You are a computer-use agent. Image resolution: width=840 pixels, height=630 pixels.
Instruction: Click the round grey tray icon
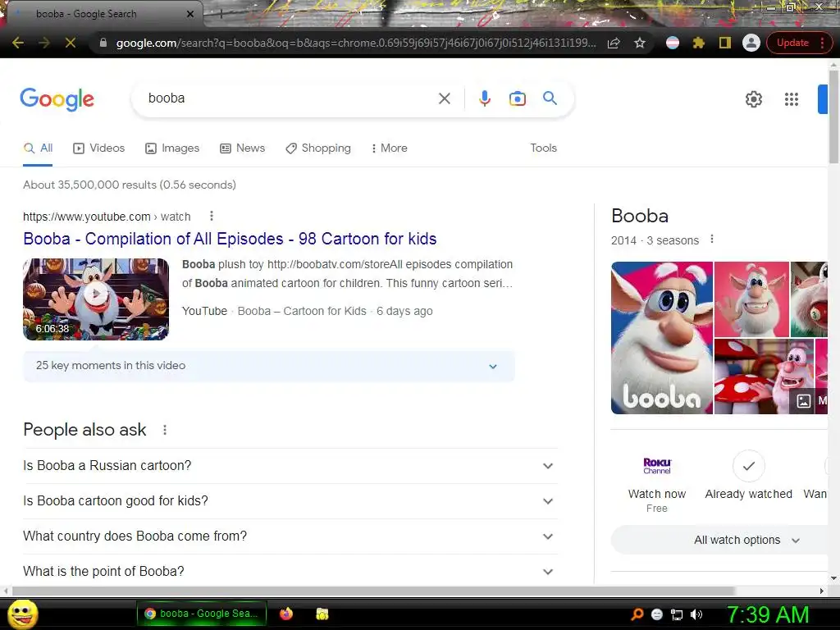(x=657, y=614)
